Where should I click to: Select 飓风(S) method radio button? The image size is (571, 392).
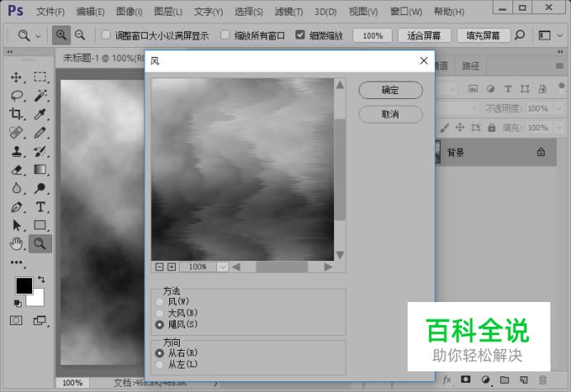click(x=159, y=324)
